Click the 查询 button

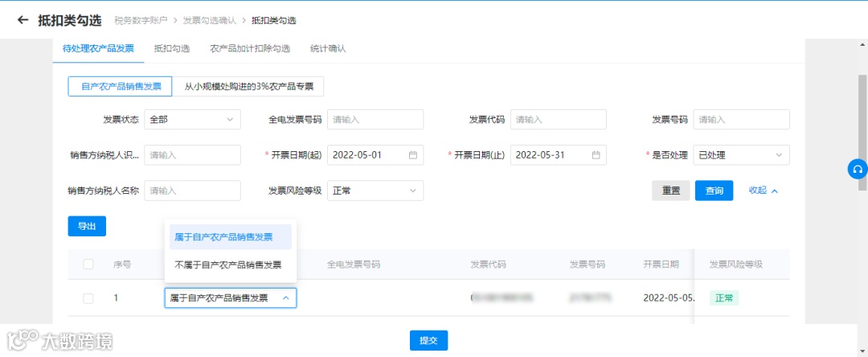(714, 191)
